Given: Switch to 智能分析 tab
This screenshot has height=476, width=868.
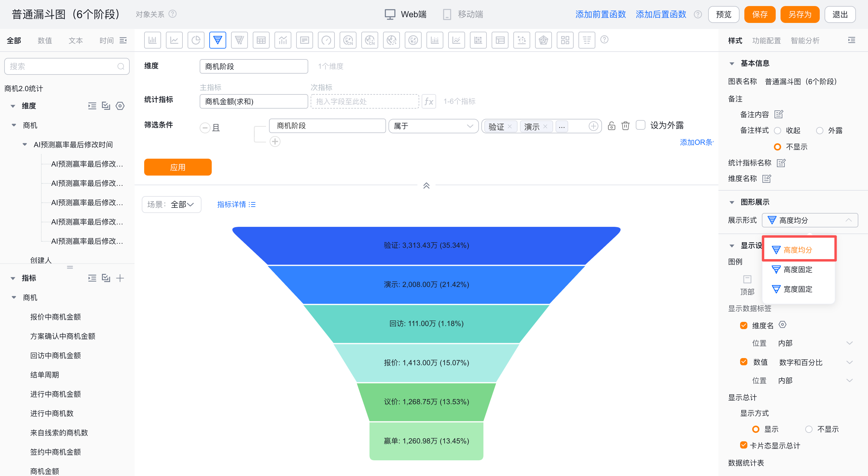Looking at the screenshot, I should [x=805, y=40].
